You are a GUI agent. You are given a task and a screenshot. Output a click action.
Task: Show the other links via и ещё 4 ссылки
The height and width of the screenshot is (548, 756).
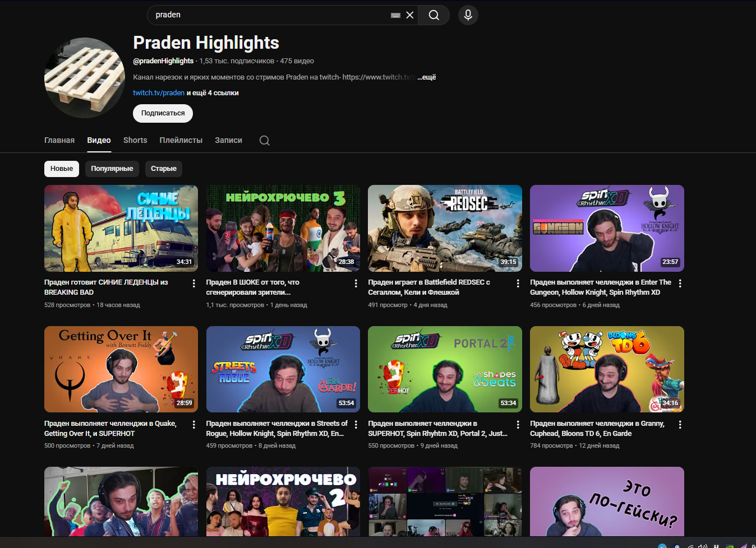[213, 93]
